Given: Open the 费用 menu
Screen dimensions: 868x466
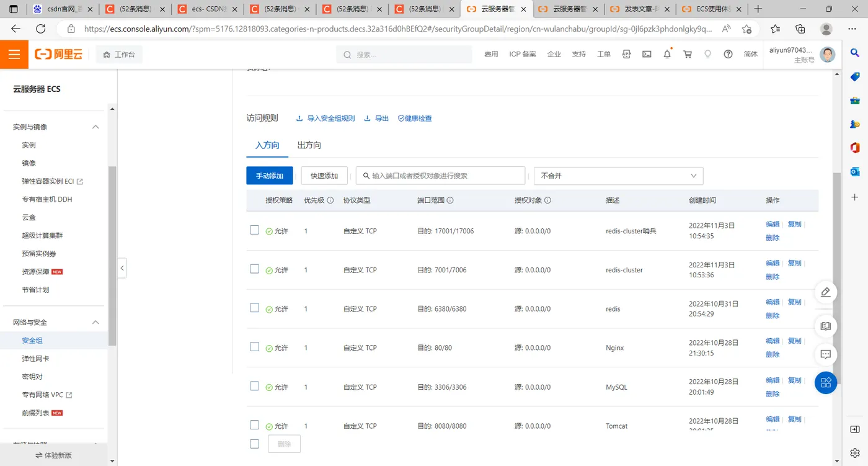Looking at the screenshot, I should pos(491,55).
